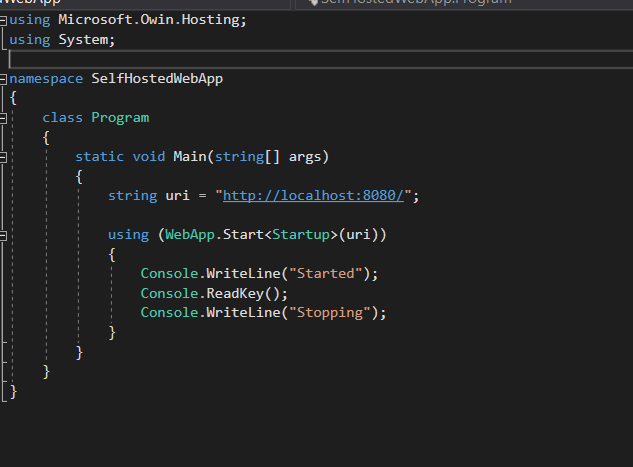Click the Main method name
This screenshot has height=467, width=633.
(188, 157)
